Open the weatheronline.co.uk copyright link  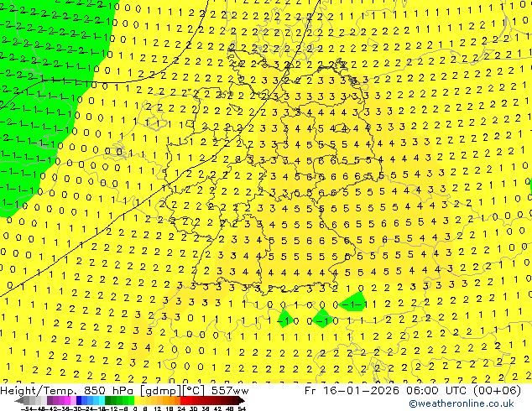point(462,404)
